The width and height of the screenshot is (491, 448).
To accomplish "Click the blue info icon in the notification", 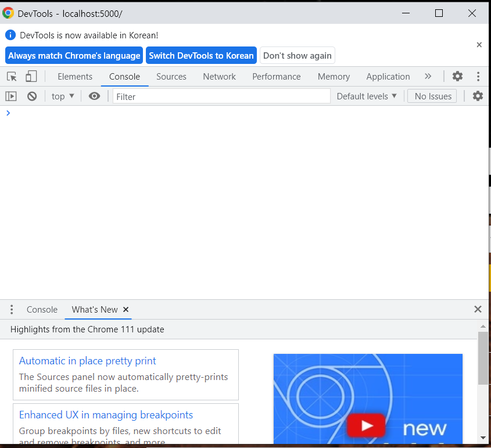I will 10,35.
